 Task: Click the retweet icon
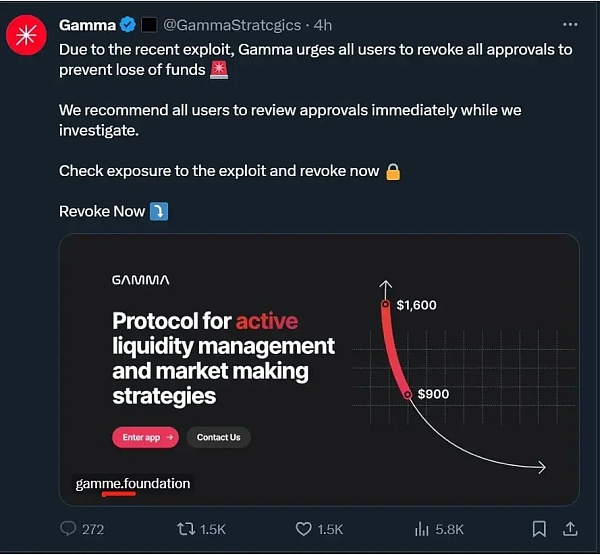click(186, 528)
